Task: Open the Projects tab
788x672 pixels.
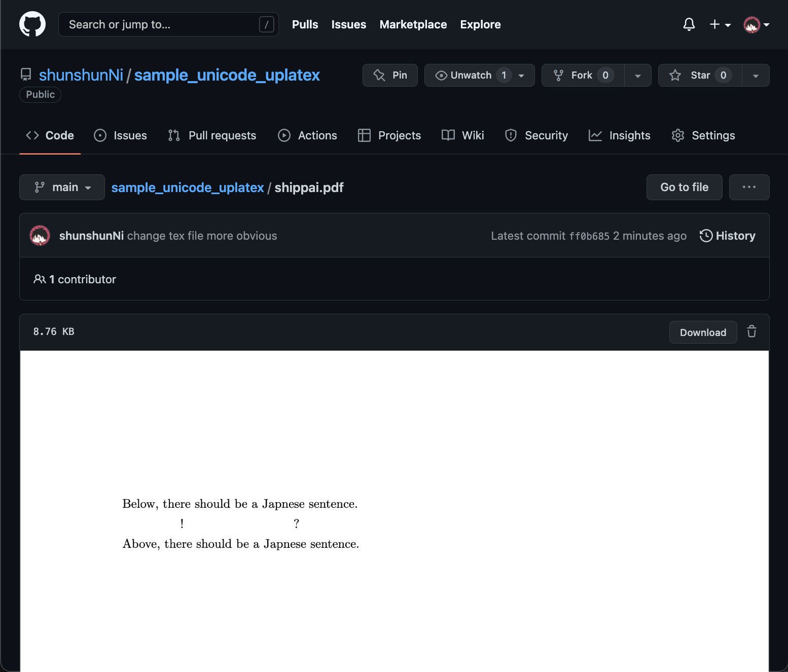Action: pos(389,135)
